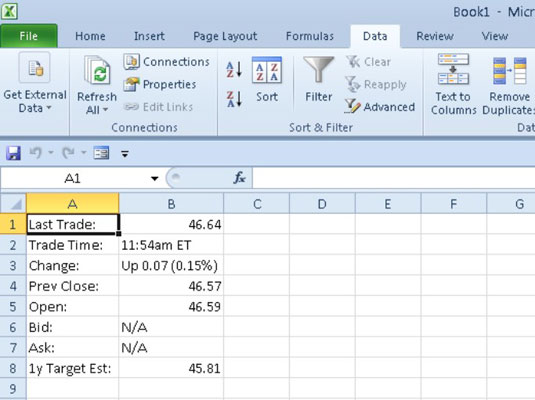Open the Redo history dropdown arrow
535x400 pixels.
[84, 153]
